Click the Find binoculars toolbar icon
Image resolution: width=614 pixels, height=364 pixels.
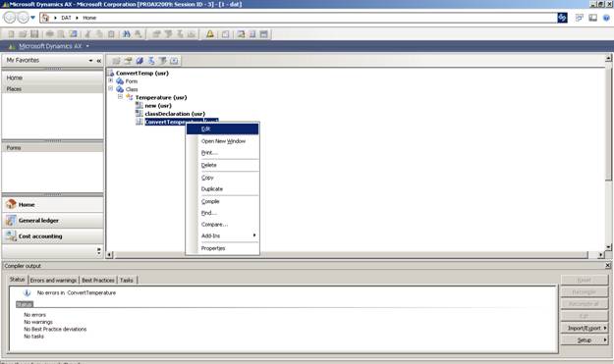pos(126,34)
